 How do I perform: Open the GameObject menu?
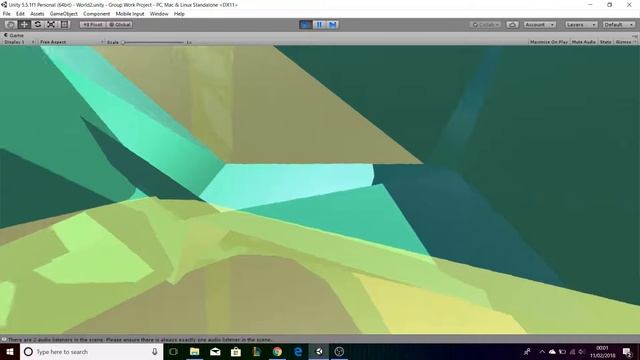pyautogui.click(x=64, y=14)
